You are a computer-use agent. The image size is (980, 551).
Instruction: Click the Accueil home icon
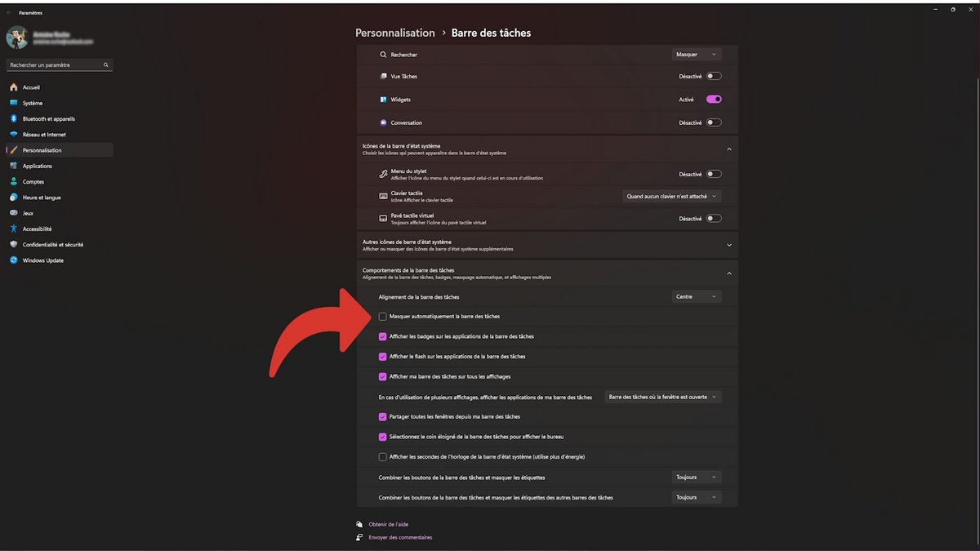(x=14, y=87)
